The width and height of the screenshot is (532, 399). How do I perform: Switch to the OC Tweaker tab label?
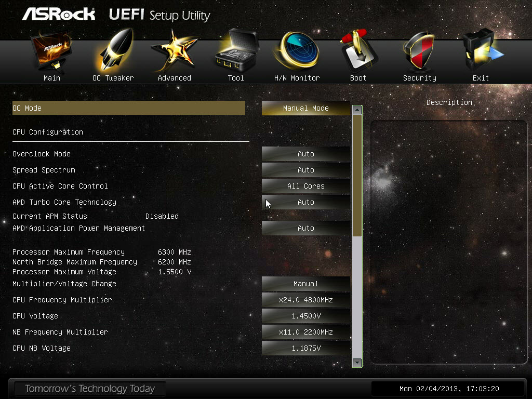(113, 78)
